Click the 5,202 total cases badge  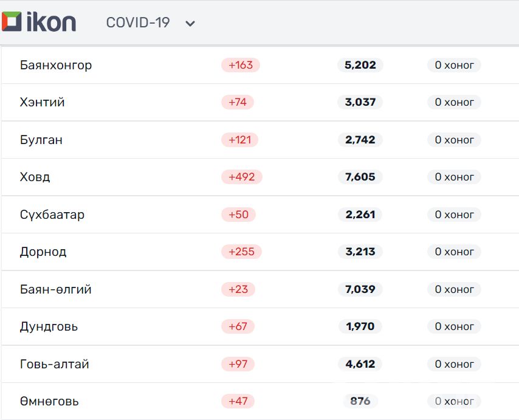point(360,65)
